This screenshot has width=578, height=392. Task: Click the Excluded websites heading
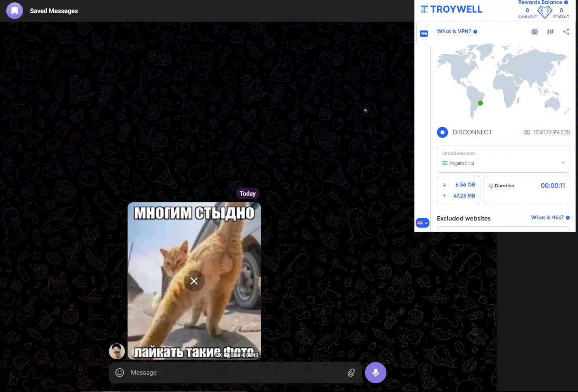[x=464, y=219]
